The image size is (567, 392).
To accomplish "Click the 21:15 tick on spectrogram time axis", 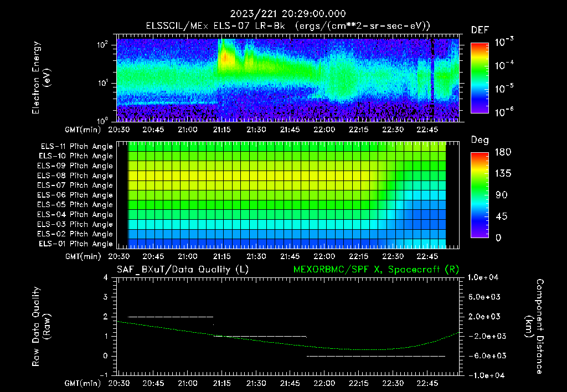I will click(221, 130).
